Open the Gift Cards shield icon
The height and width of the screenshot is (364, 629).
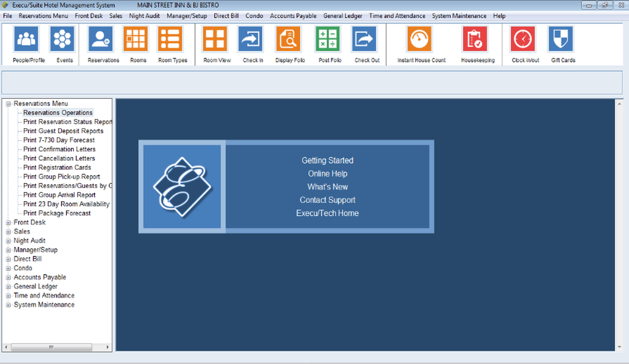[561, 39]
